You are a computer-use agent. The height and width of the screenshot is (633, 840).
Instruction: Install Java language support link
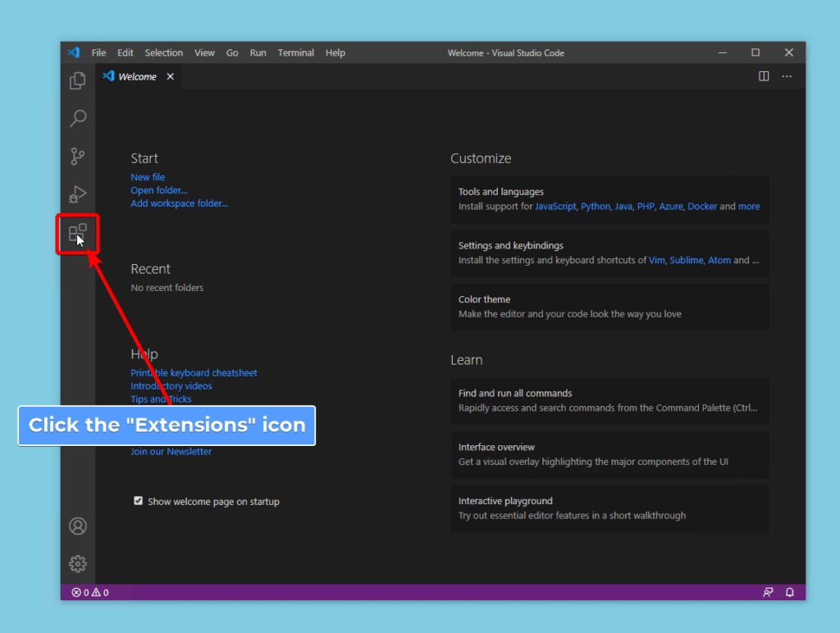[x=623, y=207]
